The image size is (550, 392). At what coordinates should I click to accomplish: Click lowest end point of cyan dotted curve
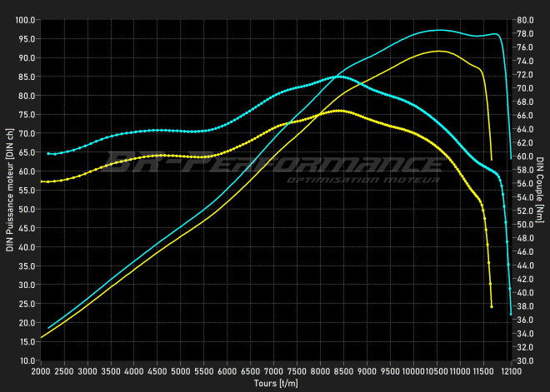pos(511,314)
